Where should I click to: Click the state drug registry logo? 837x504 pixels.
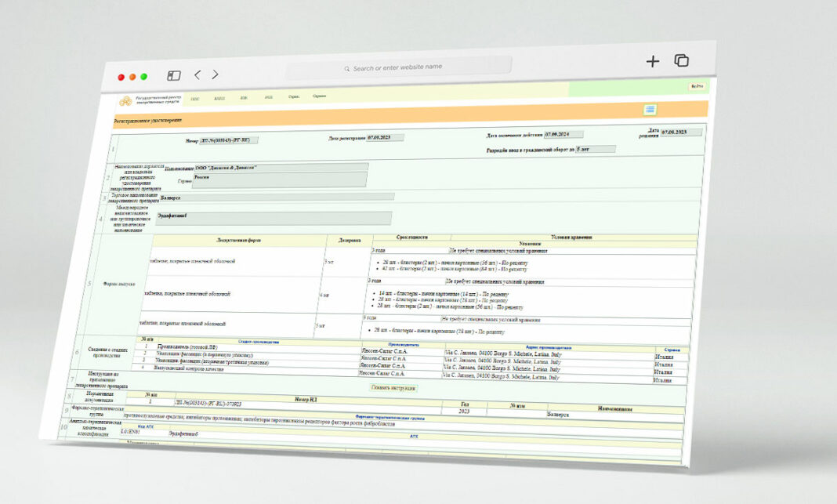[x=125, y=101]
